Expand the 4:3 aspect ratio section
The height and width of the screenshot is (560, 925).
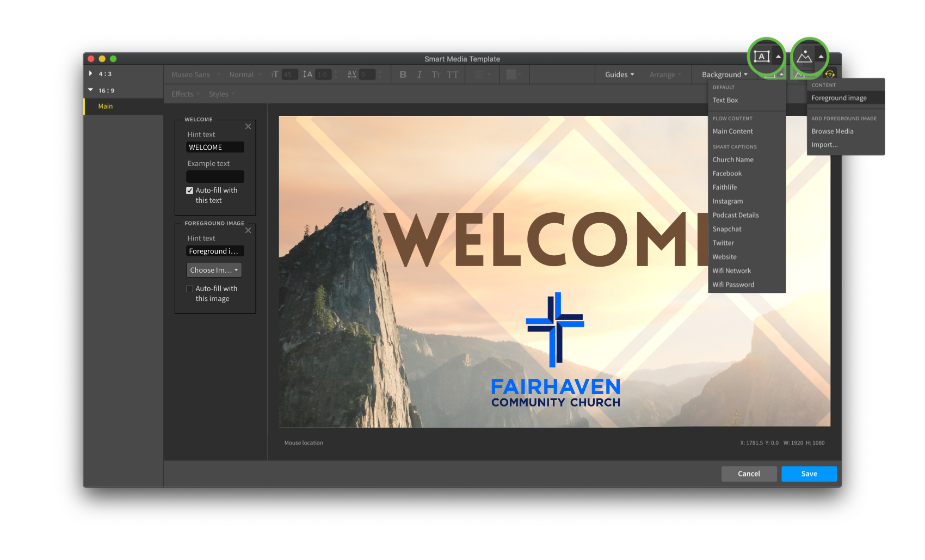(90, 73)
